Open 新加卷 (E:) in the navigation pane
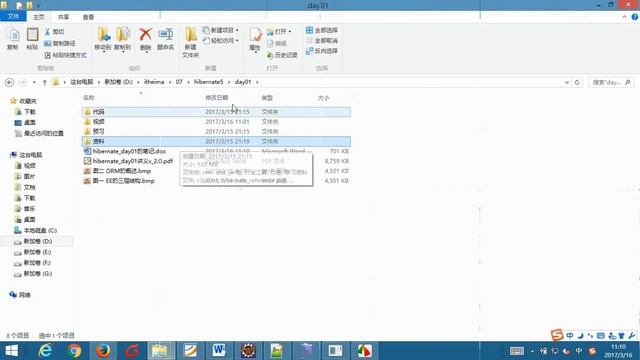This screenshot has width=640, height=360. (33, 252)
